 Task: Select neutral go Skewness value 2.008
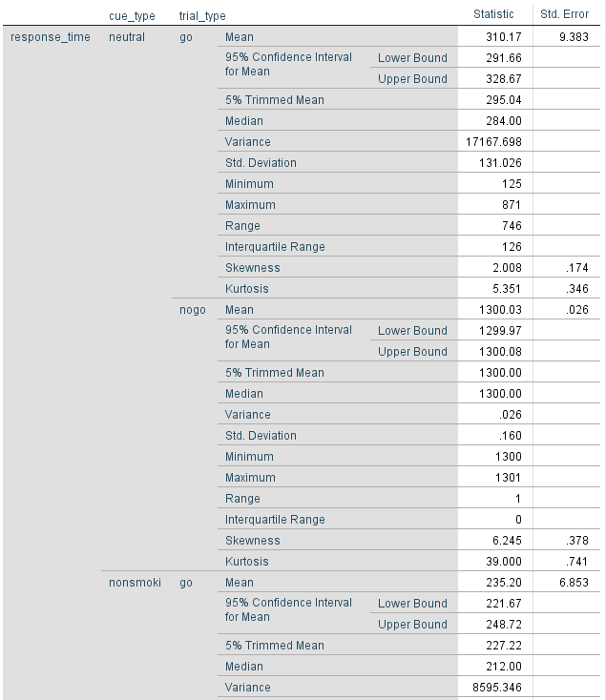pyautogui.click(x=507, y=268)
